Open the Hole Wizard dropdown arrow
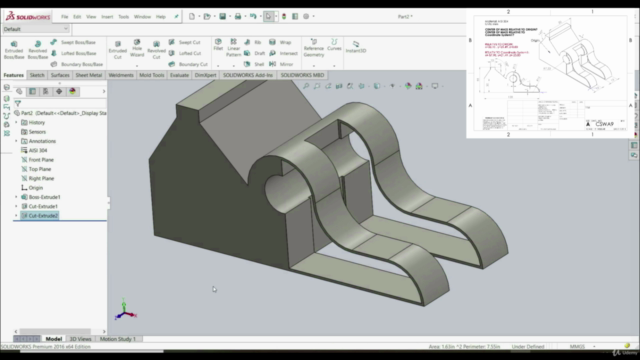 (137, 65)
